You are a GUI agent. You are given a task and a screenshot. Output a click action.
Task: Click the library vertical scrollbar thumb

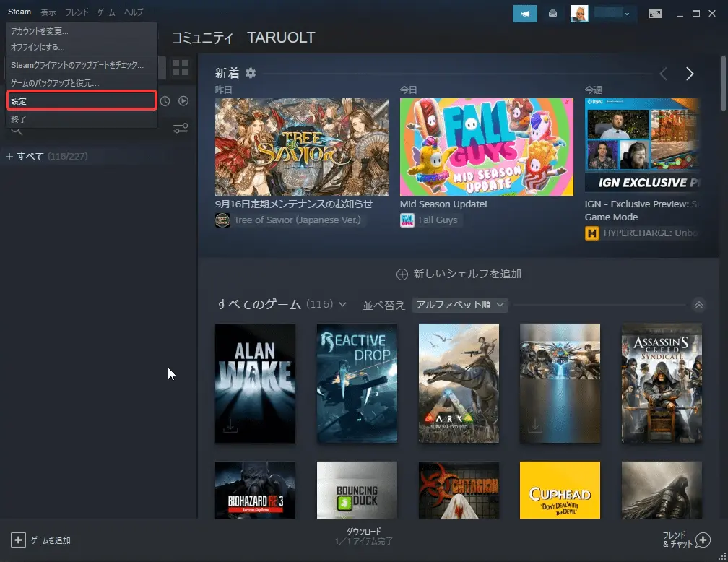(x=724, y=84)
